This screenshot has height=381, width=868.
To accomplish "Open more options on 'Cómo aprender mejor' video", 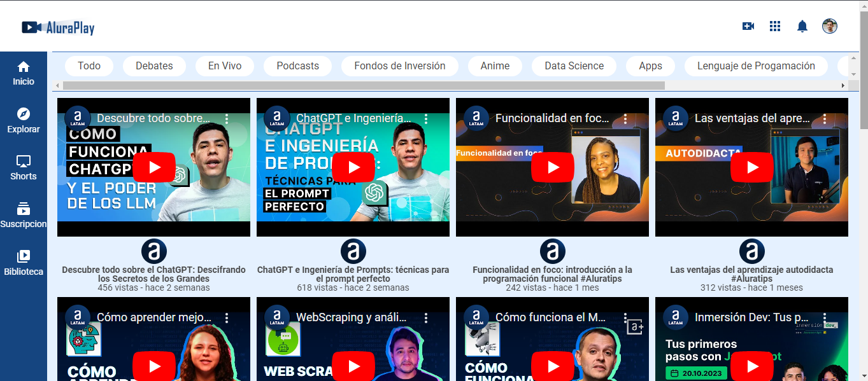I will (x=227, y=318).
